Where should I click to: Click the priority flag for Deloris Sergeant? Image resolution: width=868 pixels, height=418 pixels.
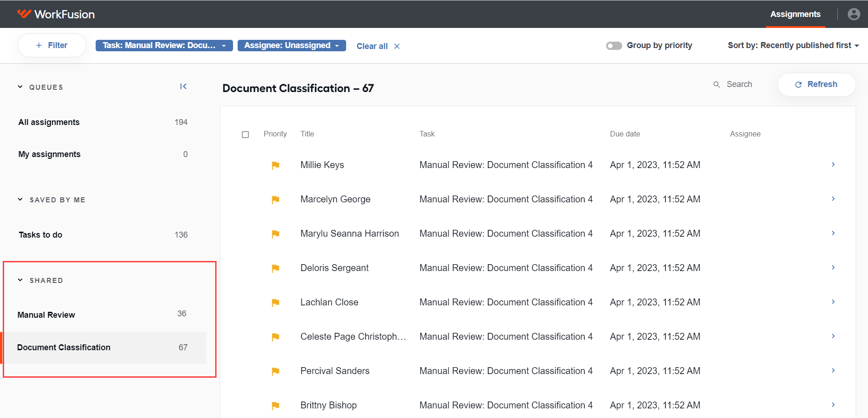point(276,268)
